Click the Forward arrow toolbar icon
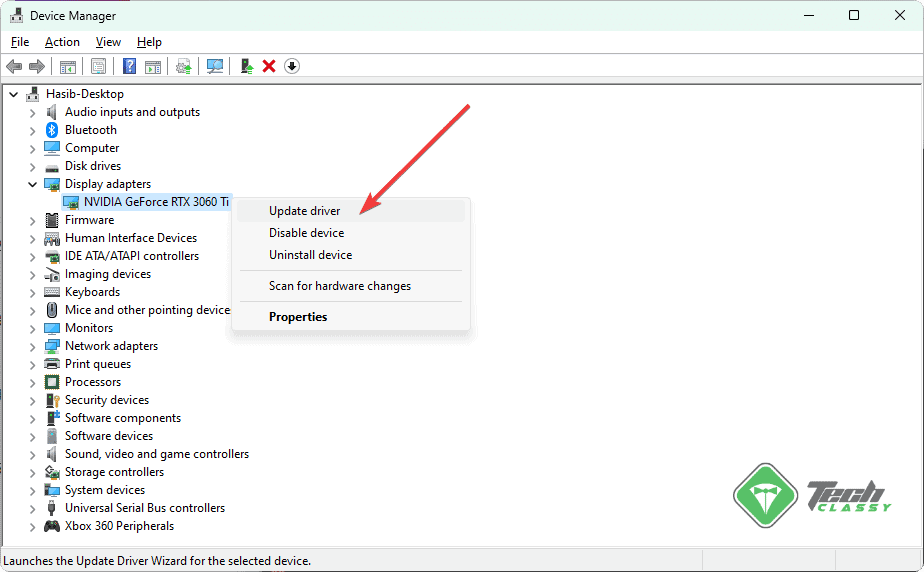 [x=37, y=66]
